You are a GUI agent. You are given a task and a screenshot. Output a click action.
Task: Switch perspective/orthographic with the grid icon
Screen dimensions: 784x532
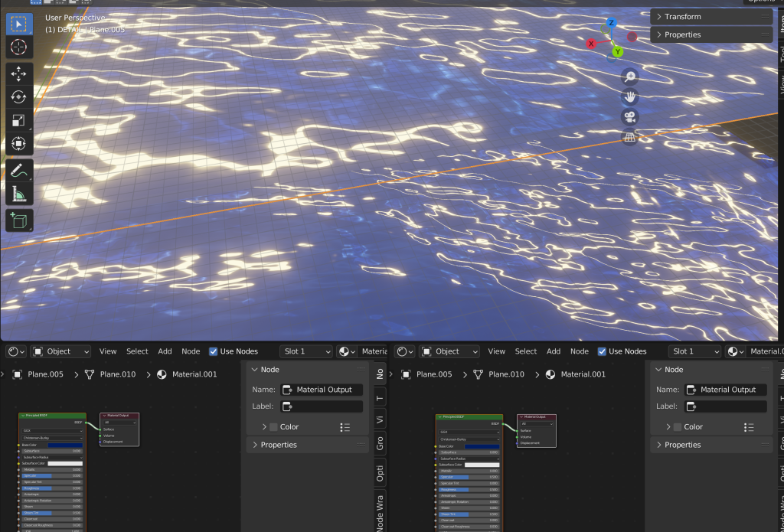point(630,137)
